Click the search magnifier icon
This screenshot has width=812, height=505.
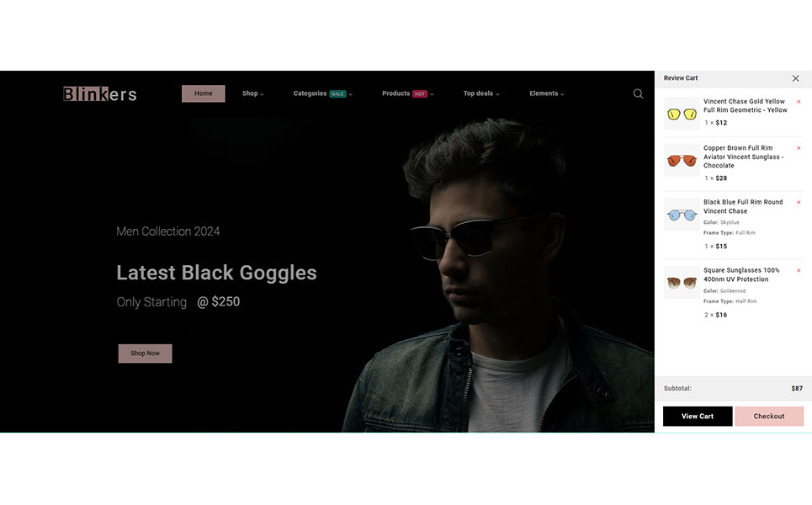(638, 93)
